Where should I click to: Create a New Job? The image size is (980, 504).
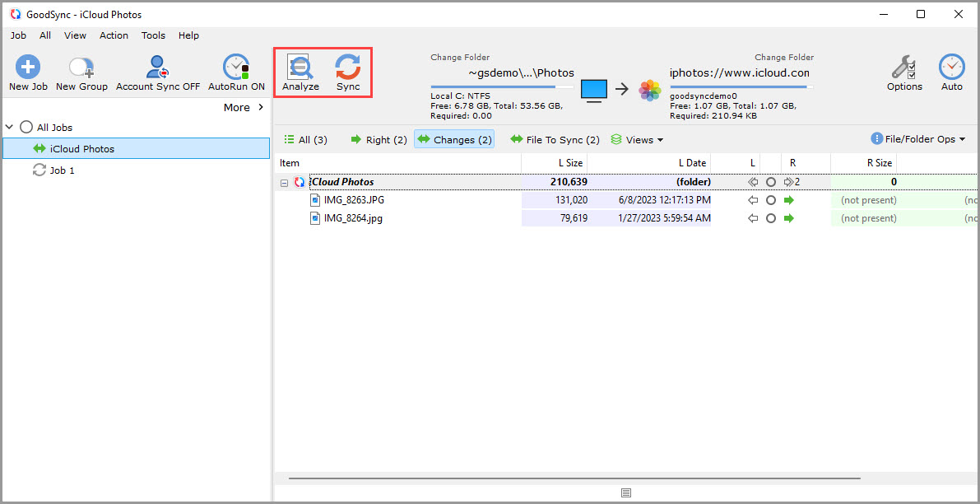pyautogui.click(x=27, y=72)
